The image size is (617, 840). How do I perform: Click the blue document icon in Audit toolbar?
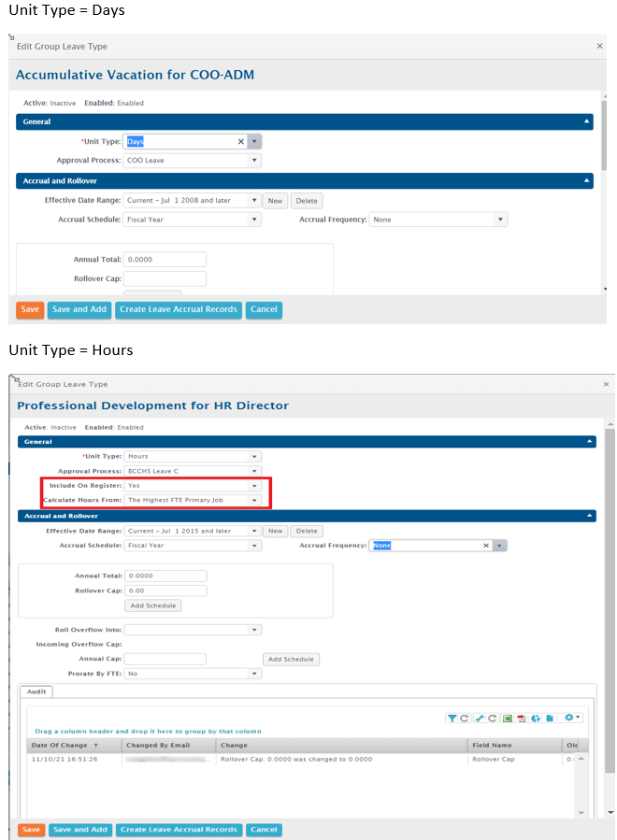pyautogui.click(x=550, y=719)
